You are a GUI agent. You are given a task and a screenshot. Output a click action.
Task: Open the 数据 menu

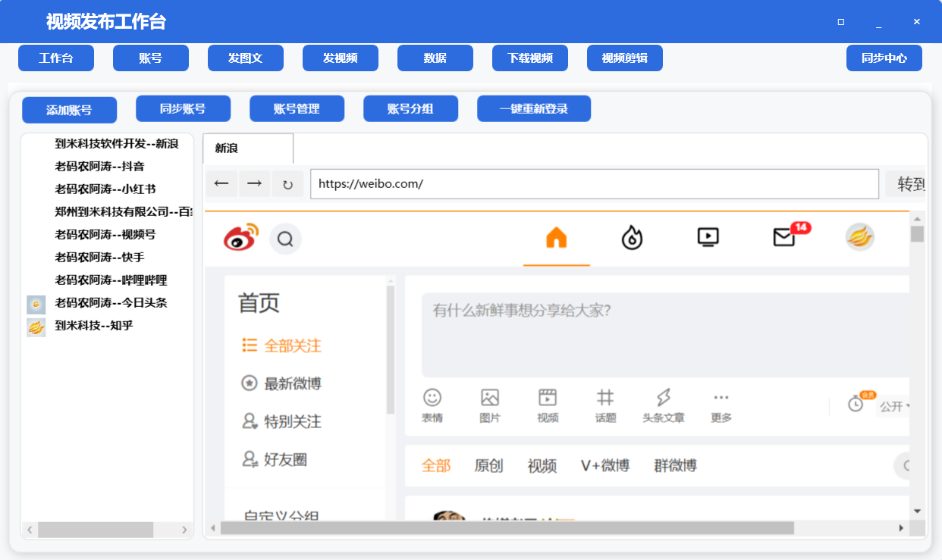tap(435, 58)
